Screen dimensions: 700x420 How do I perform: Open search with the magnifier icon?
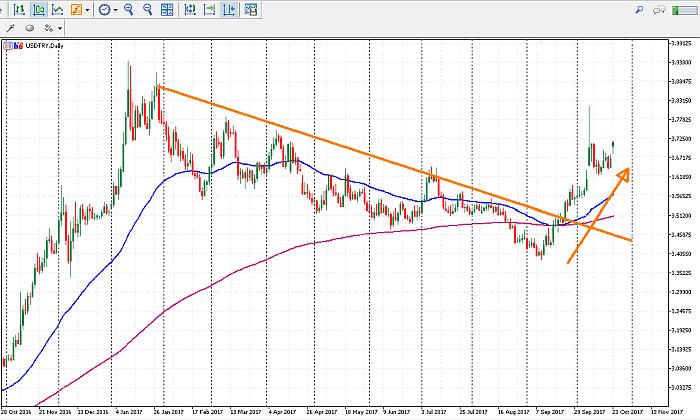pos(639,9)
